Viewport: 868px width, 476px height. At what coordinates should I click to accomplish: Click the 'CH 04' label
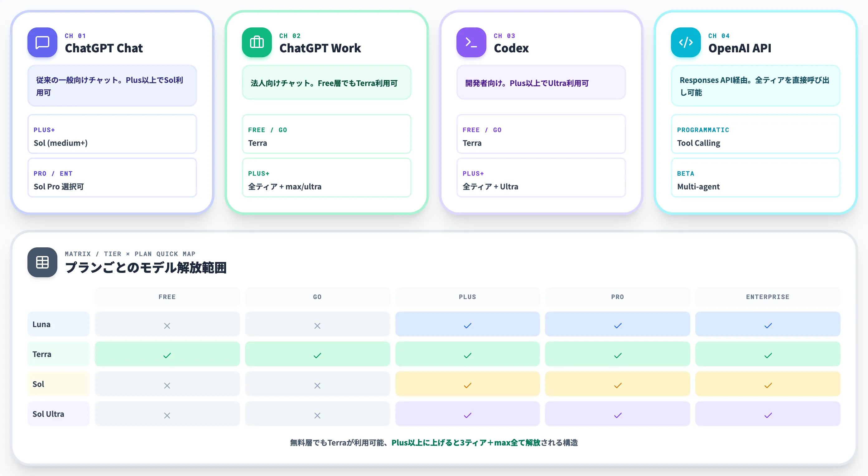pos(719,36)
